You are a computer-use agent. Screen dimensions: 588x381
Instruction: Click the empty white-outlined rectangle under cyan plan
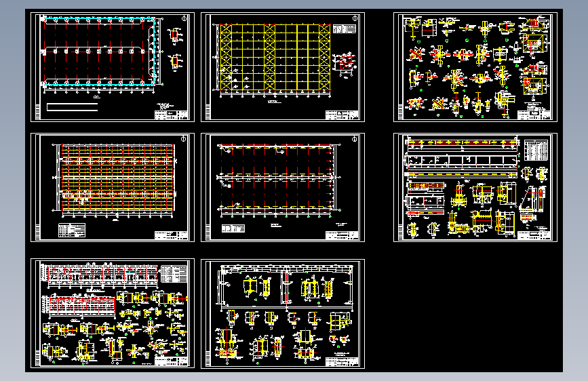tap(73, 107)
